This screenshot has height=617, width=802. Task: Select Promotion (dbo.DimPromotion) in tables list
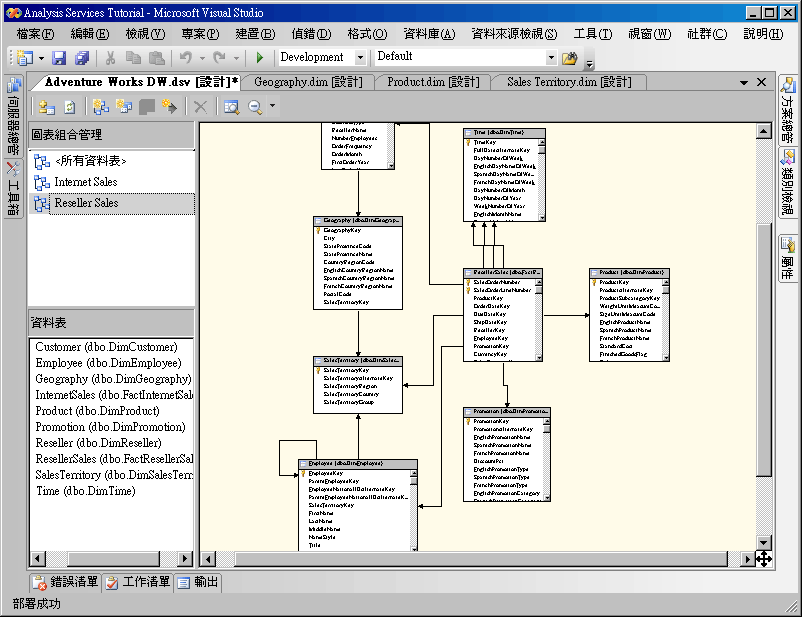click(x=110, y=427)
